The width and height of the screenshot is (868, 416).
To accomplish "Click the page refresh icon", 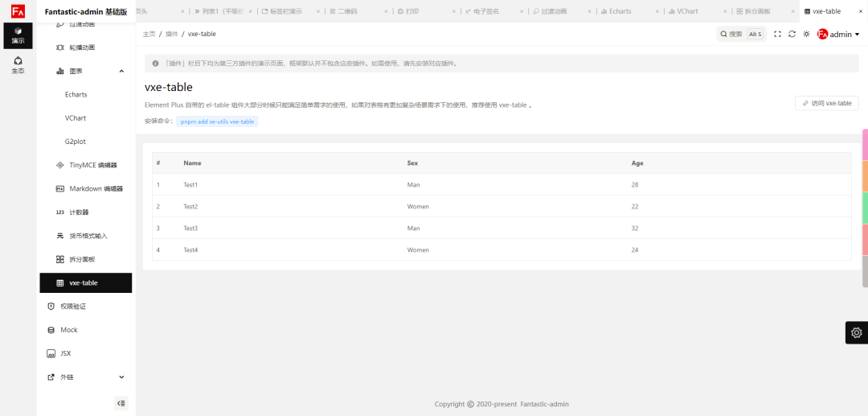I will [x=792, y=35].
